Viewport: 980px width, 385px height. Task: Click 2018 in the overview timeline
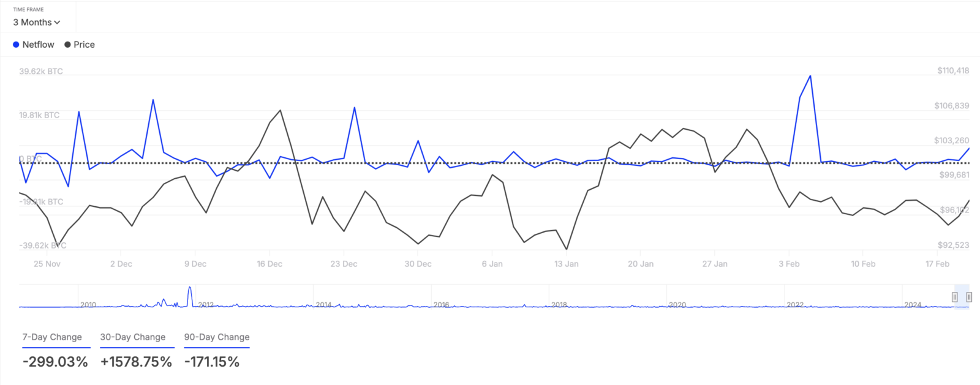click(x=559, y=304)
